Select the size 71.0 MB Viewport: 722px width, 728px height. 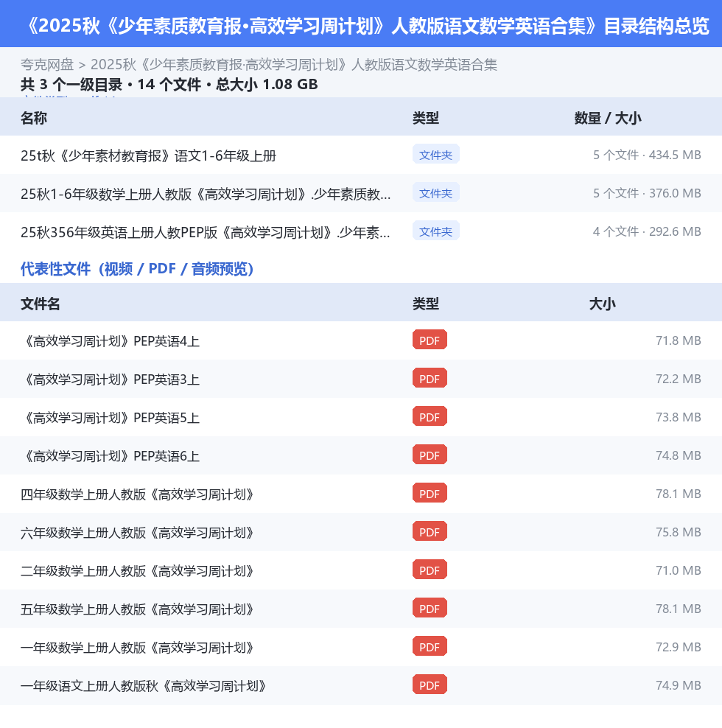click(678, 570)
